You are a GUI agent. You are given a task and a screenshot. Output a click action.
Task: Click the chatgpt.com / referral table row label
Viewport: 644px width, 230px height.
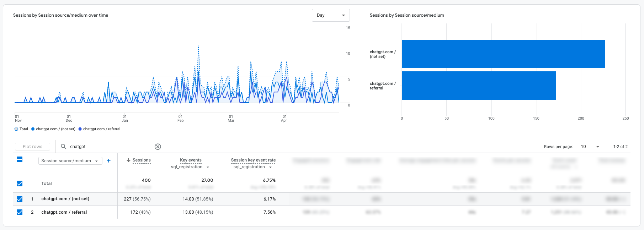tap(64, 212)
